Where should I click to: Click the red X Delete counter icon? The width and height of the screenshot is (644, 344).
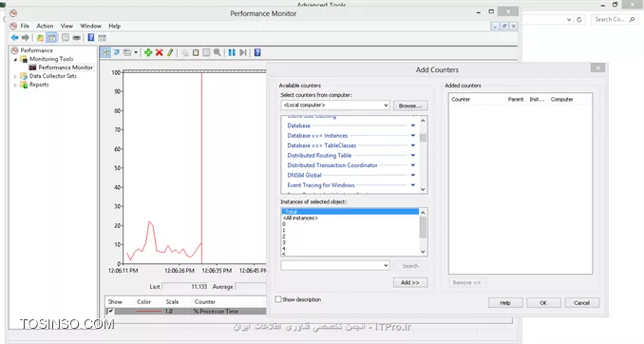pos(159,52)
